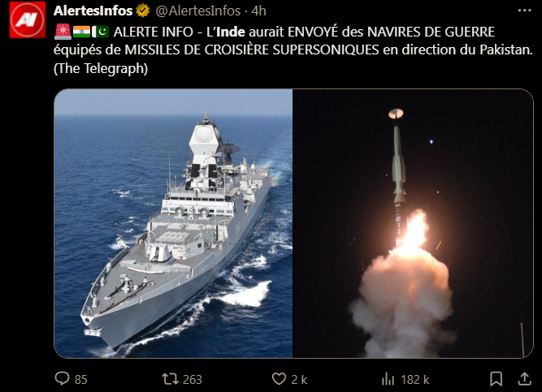Open the 4h timestamp link

[258, 11]
